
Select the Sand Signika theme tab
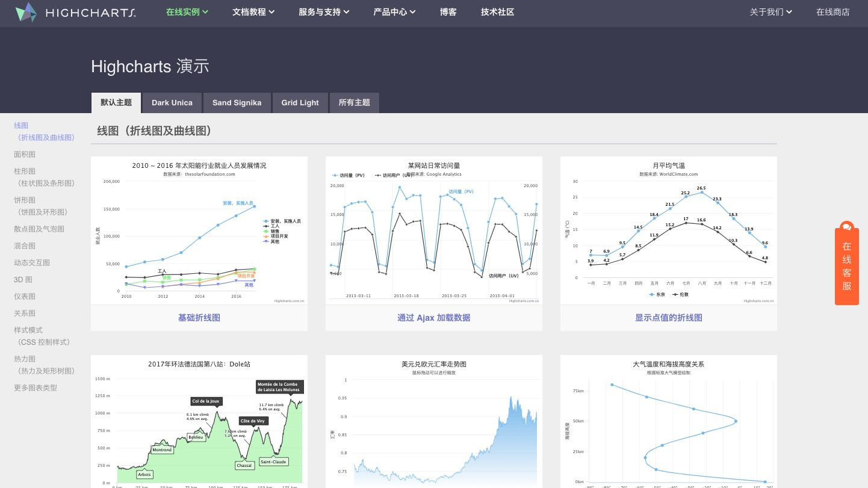(237, 102)
